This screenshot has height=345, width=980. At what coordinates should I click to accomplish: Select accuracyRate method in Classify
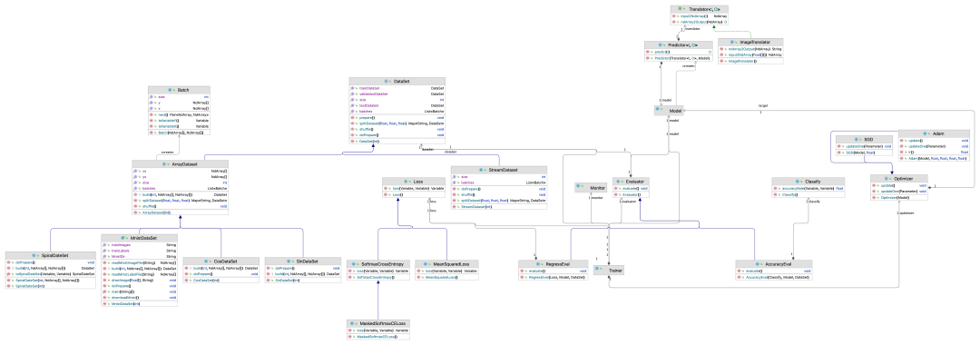pos(808,188)
